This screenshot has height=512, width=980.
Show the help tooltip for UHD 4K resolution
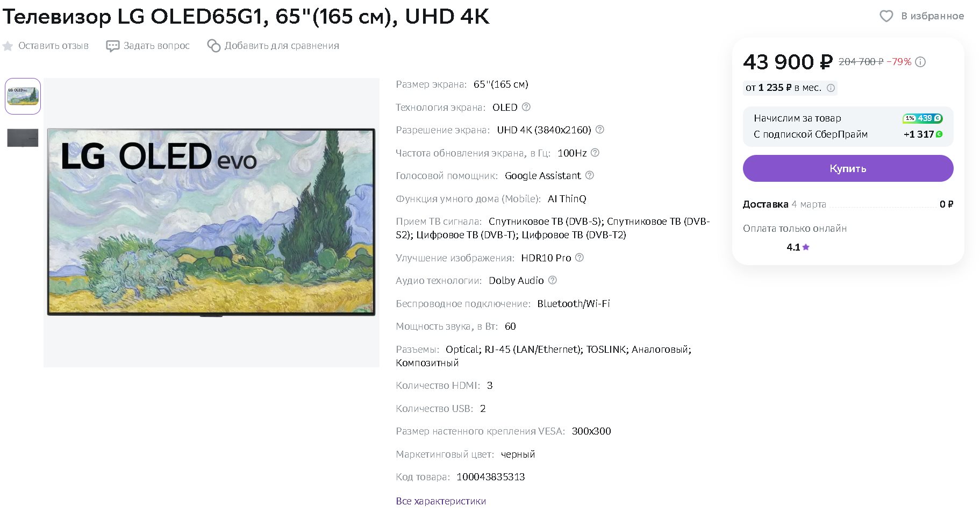pyautogui.click(x=600, y=130)
